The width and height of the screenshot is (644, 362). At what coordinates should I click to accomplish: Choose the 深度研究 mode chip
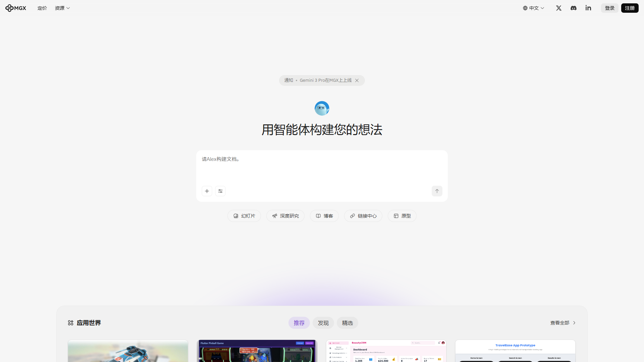[285, 216]
